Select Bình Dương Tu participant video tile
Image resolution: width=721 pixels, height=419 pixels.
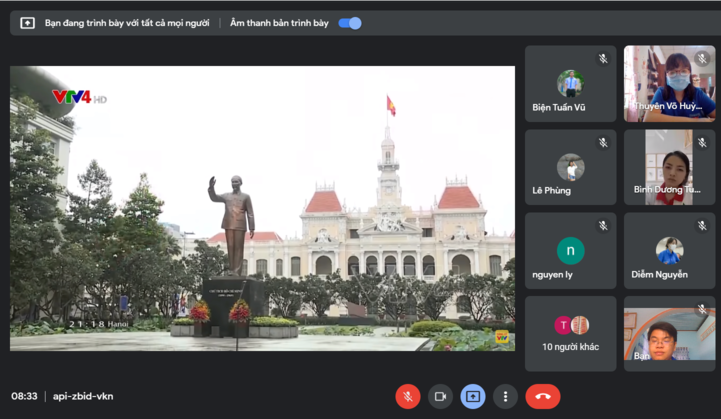669,167
